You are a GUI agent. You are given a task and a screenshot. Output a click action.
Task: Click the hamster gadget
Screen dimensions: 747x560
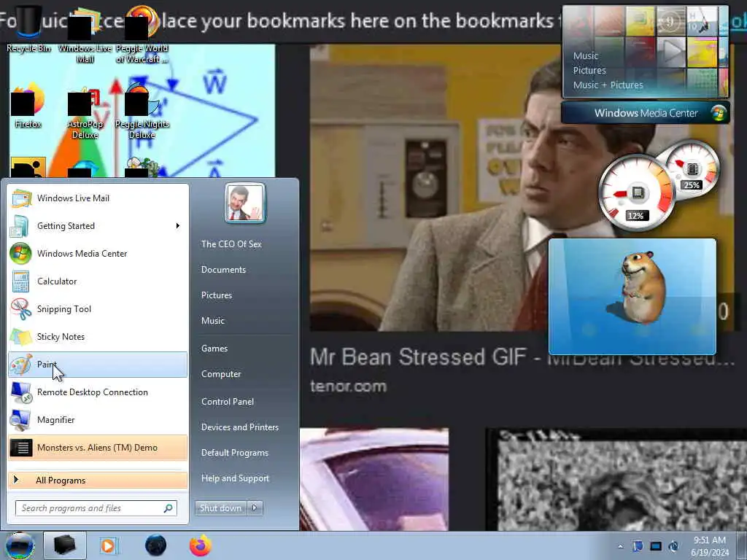coord(632,297)
